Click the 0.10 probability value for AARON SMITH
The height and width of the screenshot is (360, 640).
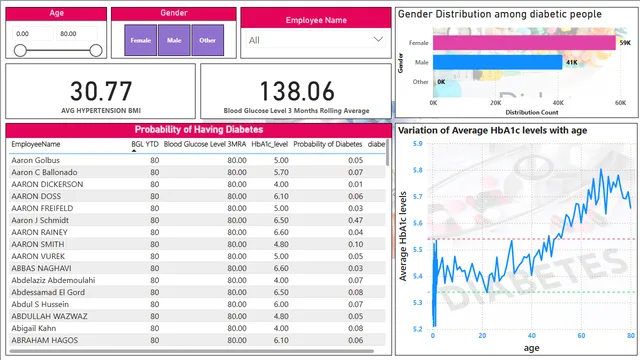(x=356, y=244)
